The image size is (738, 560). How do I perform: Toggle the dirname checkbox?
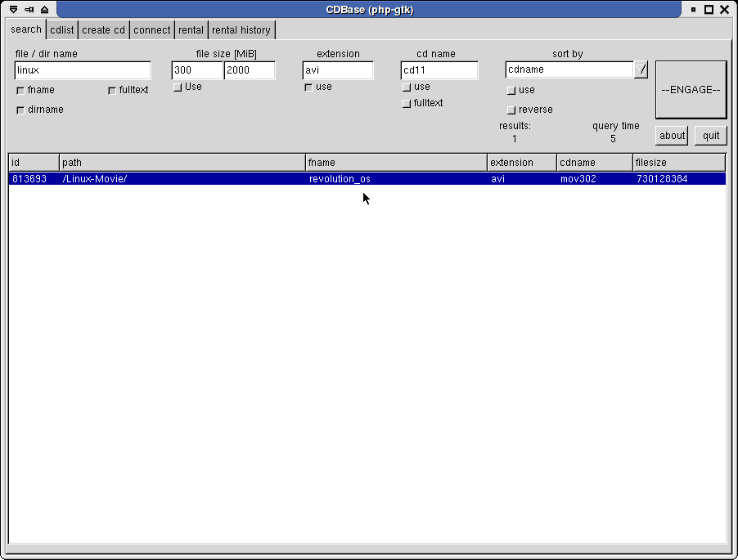(20, 110)
